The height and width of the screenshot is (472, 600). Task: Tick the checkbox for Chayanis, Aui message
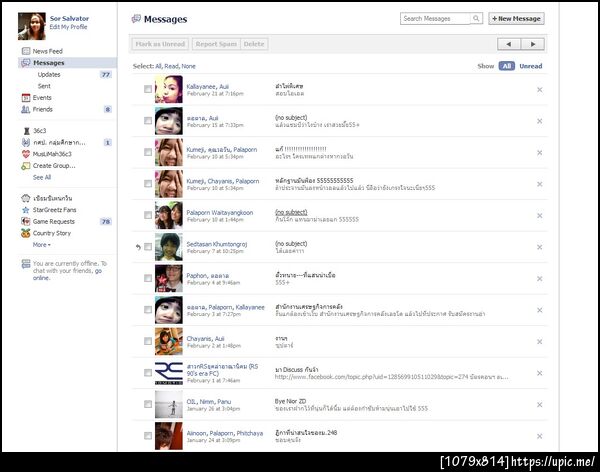tap(148, 341)
